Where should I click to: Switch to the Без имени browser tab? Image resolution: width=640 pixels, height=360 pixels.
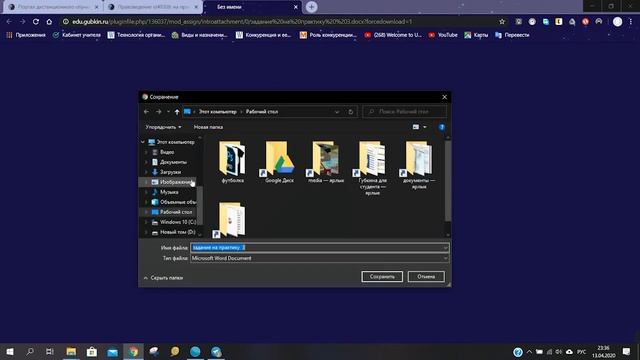[252, 7]
